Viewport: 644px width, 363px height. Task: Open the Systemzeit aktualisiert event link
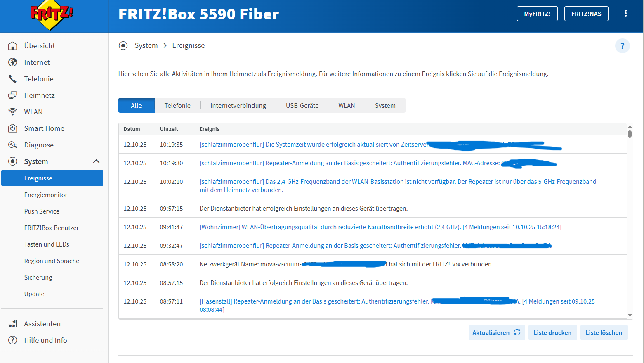314,145
